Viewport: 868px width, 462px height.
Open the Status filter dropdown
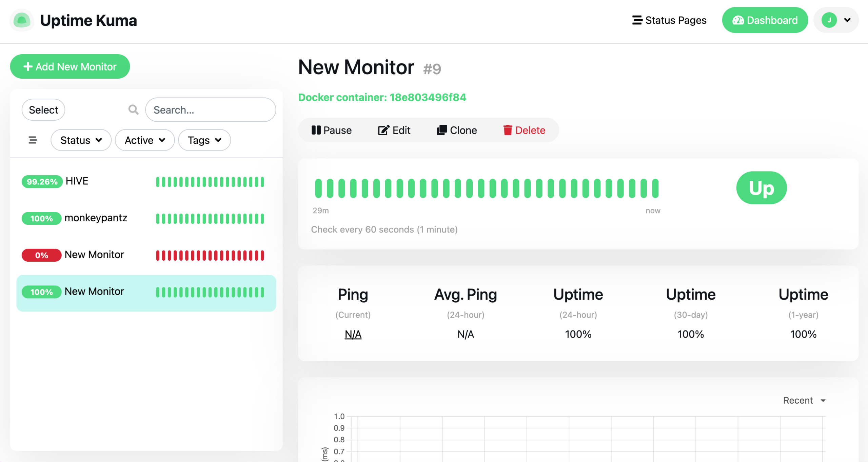[x=81, y=140]
